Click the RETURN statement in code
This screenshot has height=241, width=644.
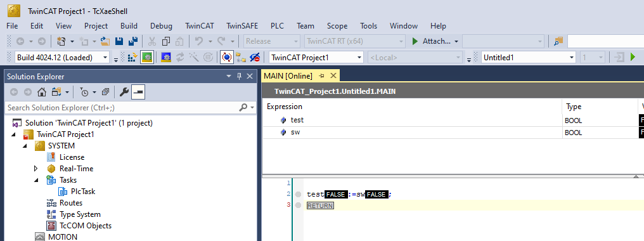pyautogui.click(x=320, y=205)
